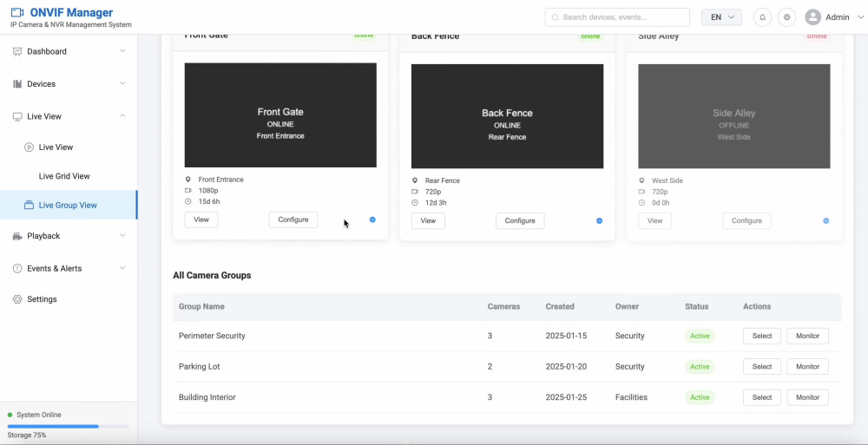Open the EN language dropdown
Screen dimensions: 868x445
[x=721, y=17]
